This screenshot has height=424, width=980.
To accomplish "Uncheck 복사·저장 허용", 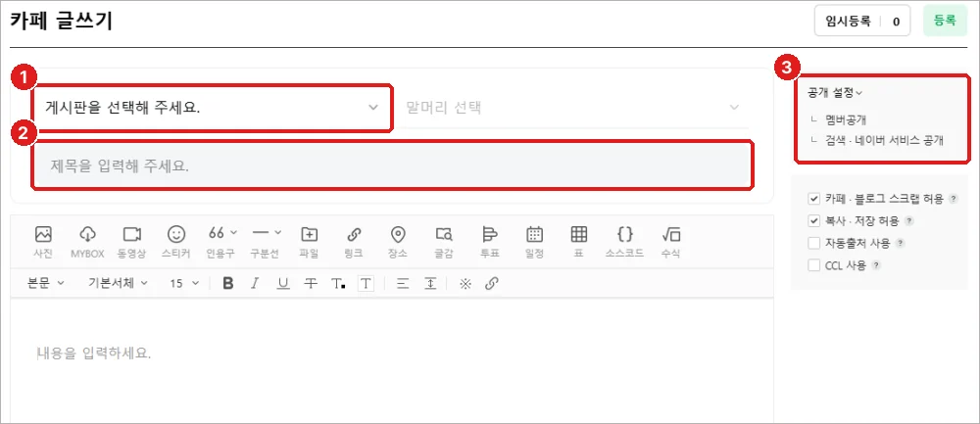I will pos(813,220).
